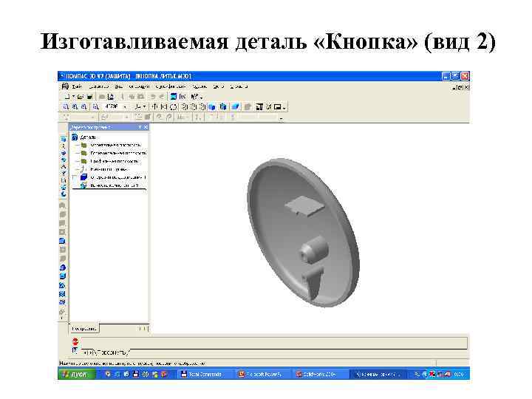Expand the New document dropdown arrow
Screen dimensions: 532x399
(73, 97)
